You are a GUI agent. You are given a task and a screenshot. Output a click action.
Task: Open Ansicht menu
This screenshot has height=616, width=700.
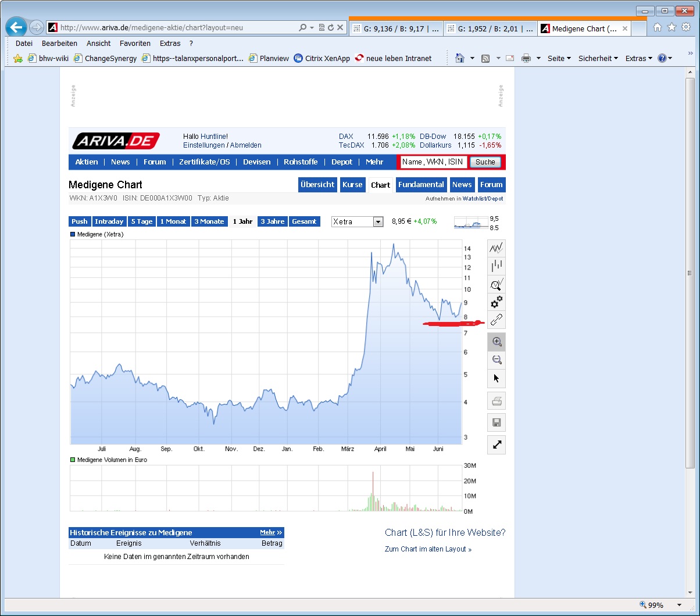(99, 44)
